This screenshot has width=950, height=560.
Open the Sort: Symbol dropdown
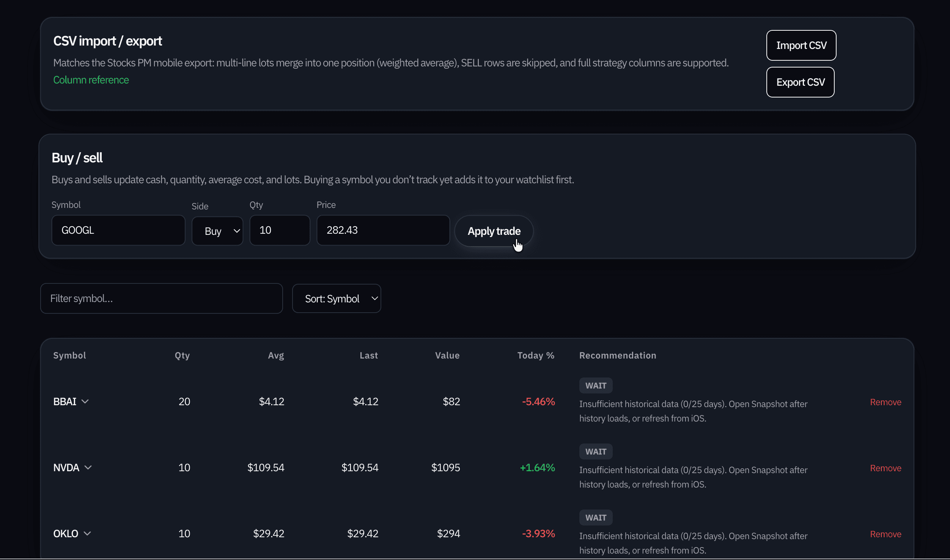pos(337,298)
